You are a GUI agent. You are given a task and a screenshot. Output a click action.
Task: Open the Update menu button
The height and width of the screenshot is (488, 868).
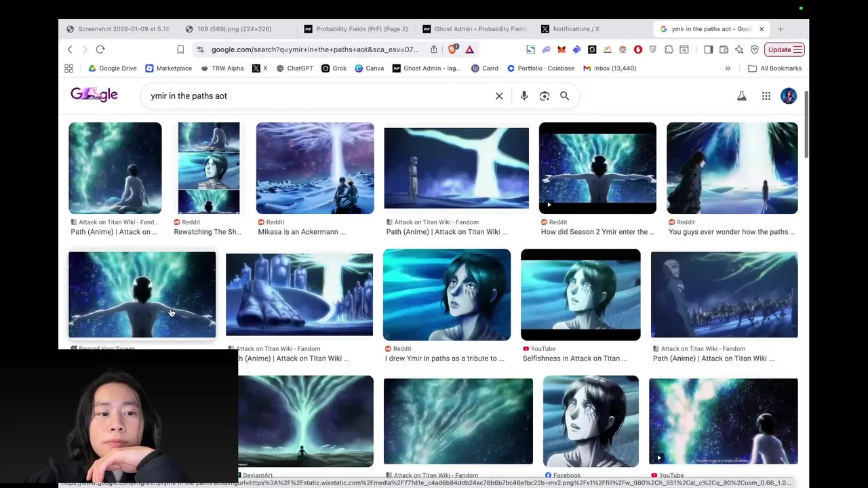(785, 49)
